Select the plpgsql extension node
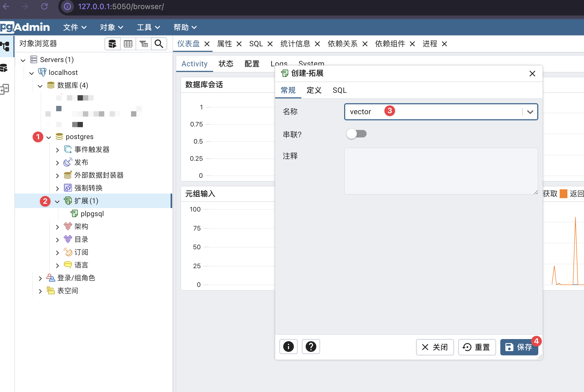The width and height of the screenshot is (584, 392). 92,214
